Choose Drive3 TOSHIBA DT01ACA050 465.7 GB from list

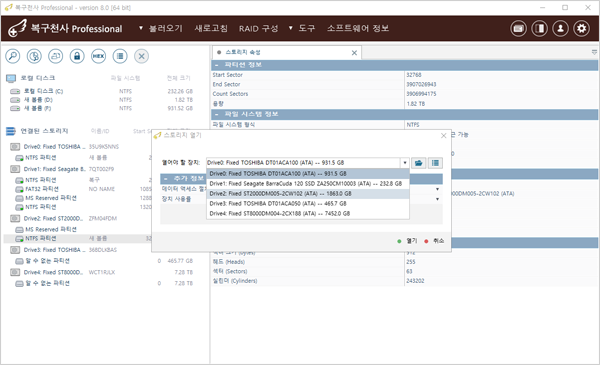(x=308, y=204)
